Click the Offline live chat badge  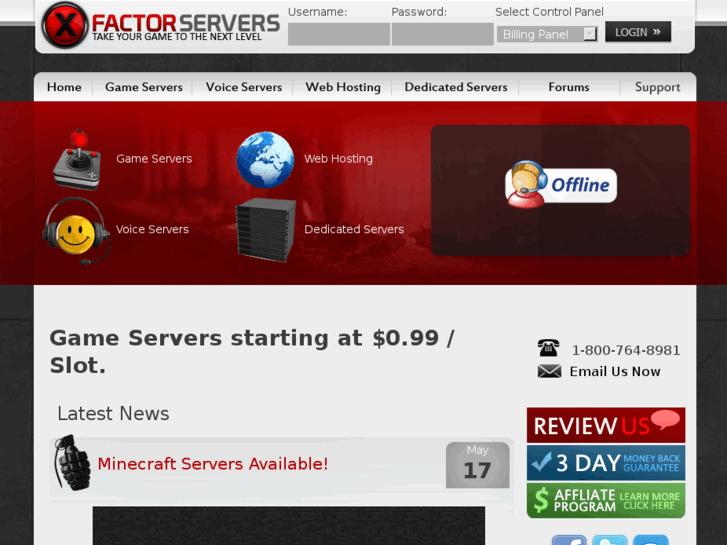coord(561,185)
